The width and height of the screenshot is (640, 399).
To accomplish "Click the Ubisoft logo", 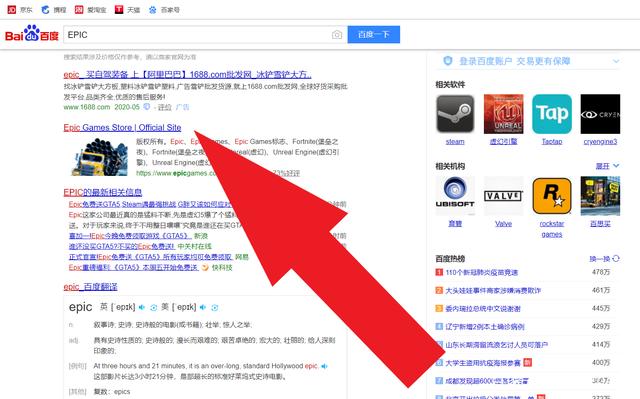I will pos(455,196).
